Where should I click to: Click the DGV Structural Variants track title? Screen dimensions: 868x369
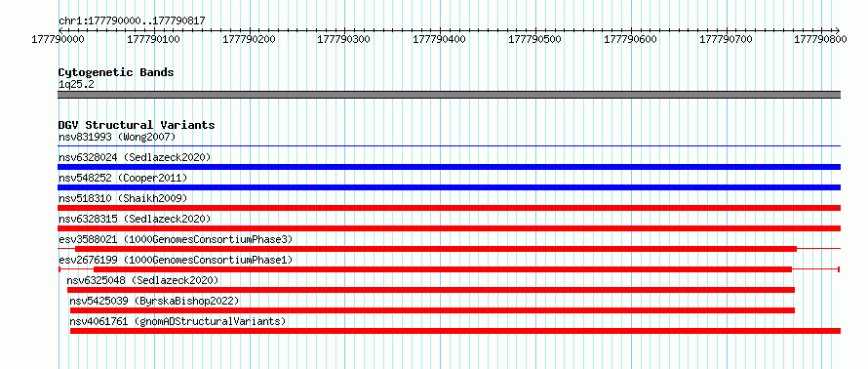click(137, 125)
